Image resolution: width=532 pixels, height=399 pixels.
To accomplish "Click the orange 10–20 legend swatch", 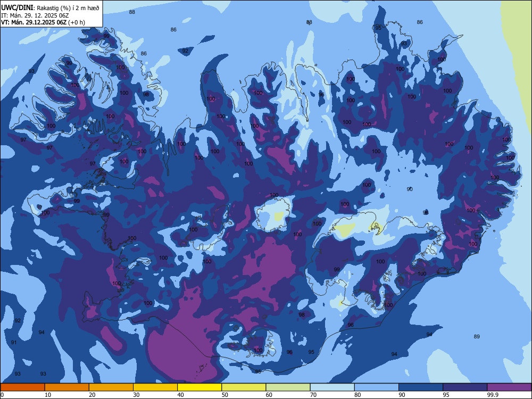I will click(67, 387).
